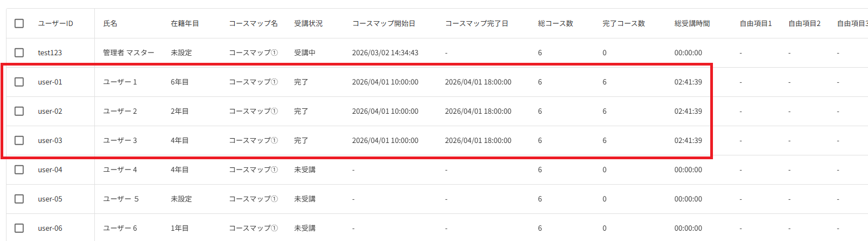Click the 未受講 status for user-04

click(305, 170)
